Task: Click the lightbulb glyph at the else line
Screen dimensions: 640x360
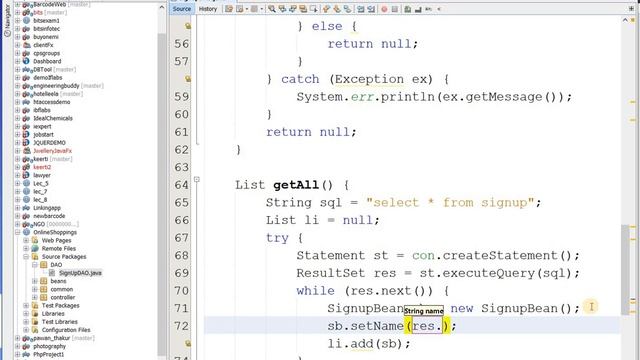Action: point(188,26)
